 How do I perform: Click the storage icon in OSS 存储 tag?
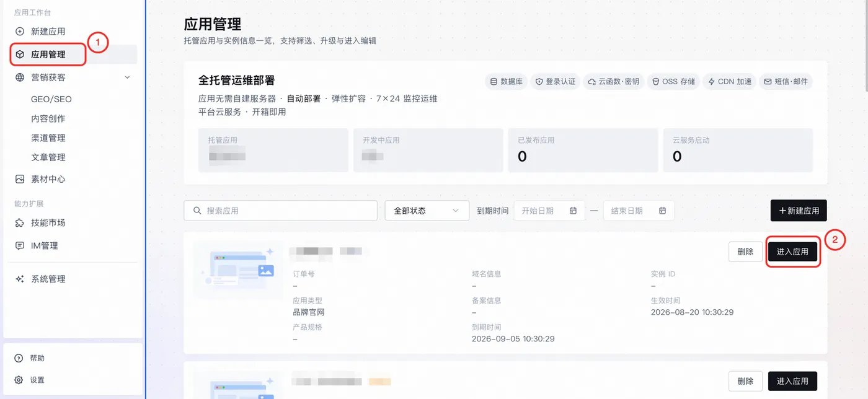656,82
